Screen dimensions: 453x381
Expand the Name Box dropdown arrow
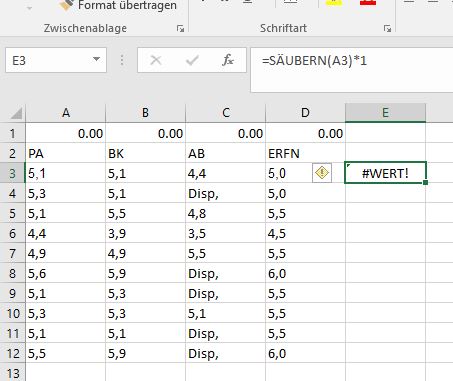click(96, 60)
